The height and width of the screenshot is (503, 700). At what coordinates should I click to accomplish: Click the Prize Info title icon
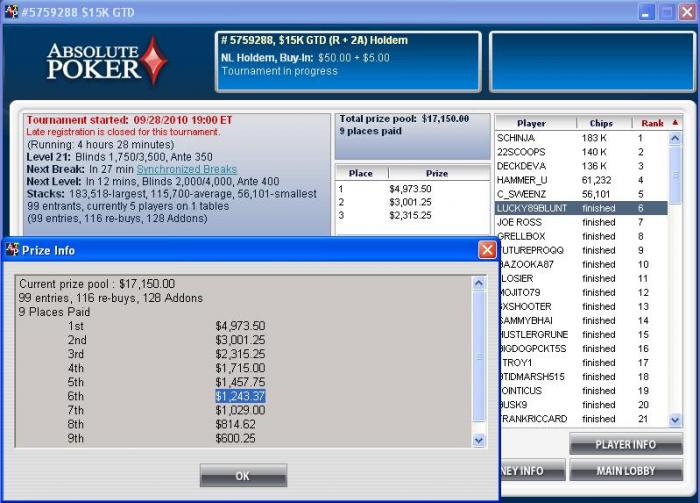pos(12,250)
